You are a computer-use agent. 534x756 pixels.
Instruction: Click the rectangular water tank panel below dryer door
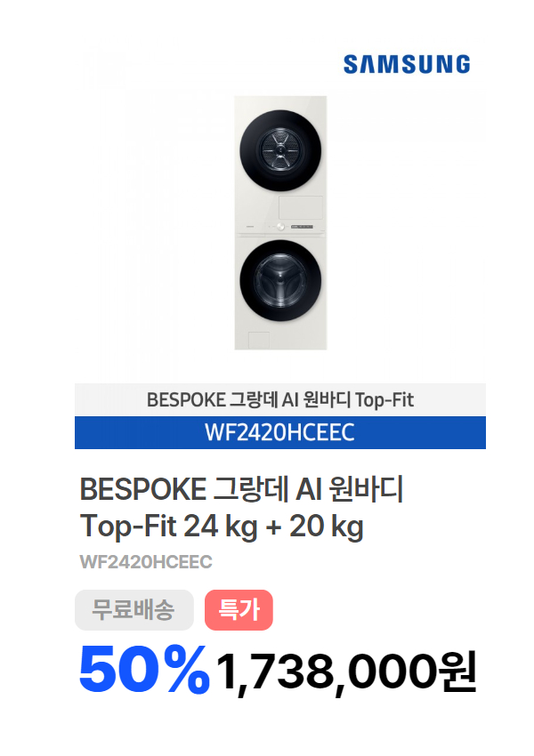coord(301,207)
